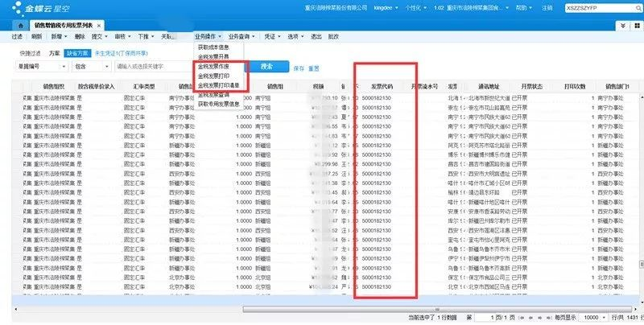Choose 获取成本信息 menu entry
The width and height of the screenshot is (644, 325).
pyautogui.click(x=213, y=47)
